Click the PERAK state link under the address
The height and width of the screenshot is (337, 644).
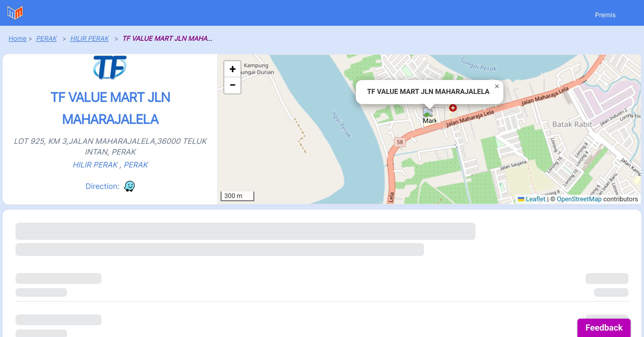[136, 165]
